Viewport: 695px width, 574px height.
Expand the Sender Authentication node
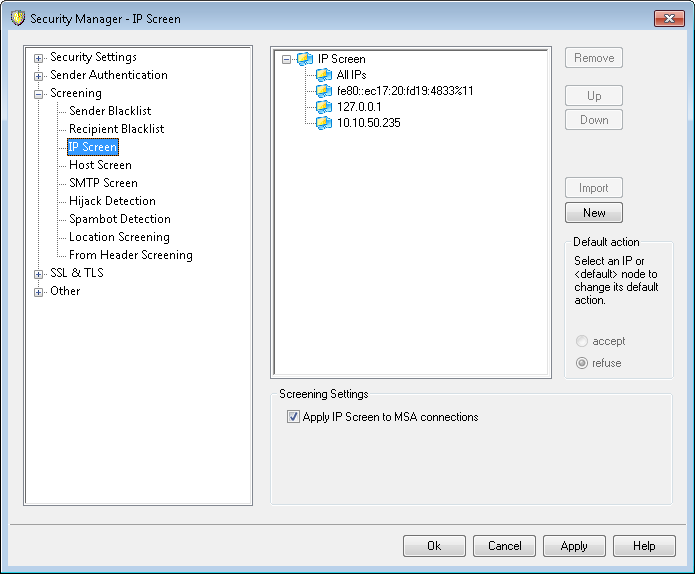[39, 76]
